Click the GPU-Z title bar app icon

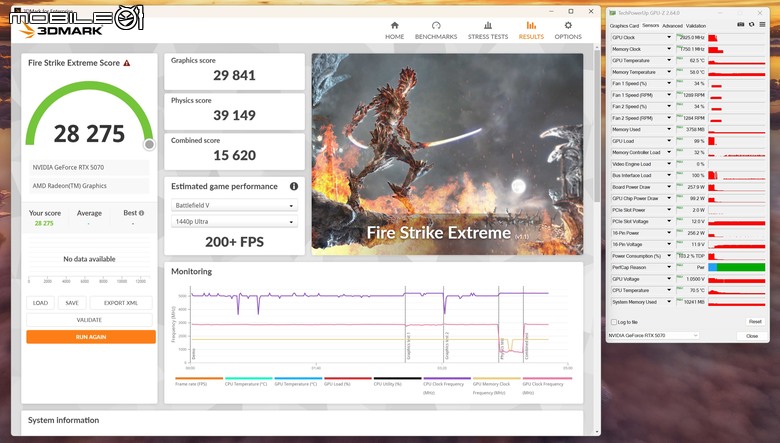pos(613,13)
